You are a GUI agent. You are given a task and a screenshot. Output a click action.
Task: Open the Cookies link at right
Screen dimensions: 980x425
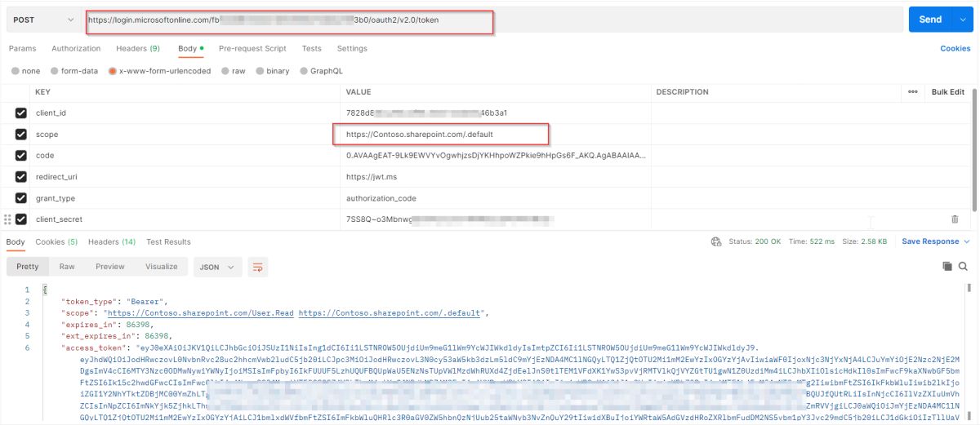pyautogui.click(x=955, y=49)
